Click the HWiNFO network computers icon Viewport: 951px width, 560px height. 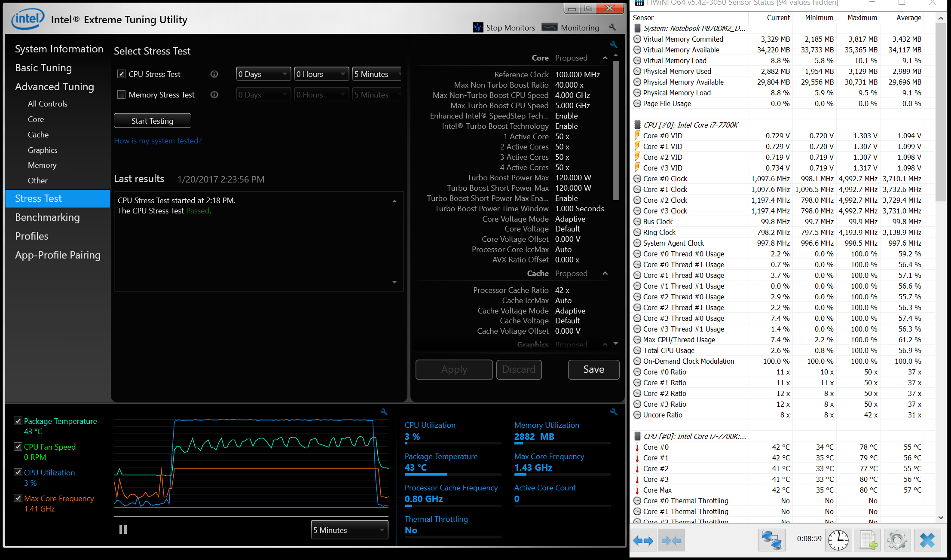click(x=772, y=540)
